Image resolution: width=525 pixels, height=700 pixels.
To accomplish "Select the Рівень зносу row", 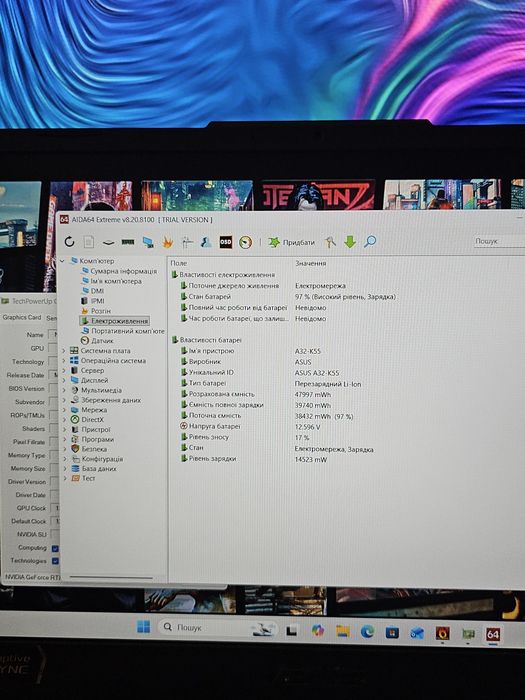I will 245,438.
